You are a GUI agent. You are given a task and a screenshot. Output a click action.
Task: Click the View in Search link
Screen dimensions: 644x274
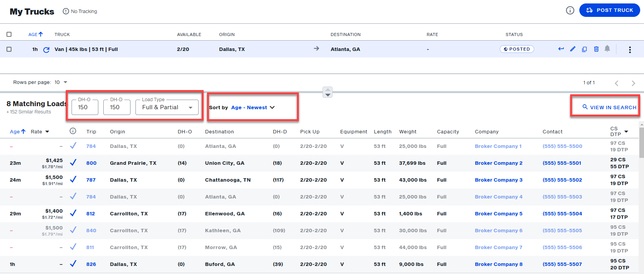(x=609, y=107)
